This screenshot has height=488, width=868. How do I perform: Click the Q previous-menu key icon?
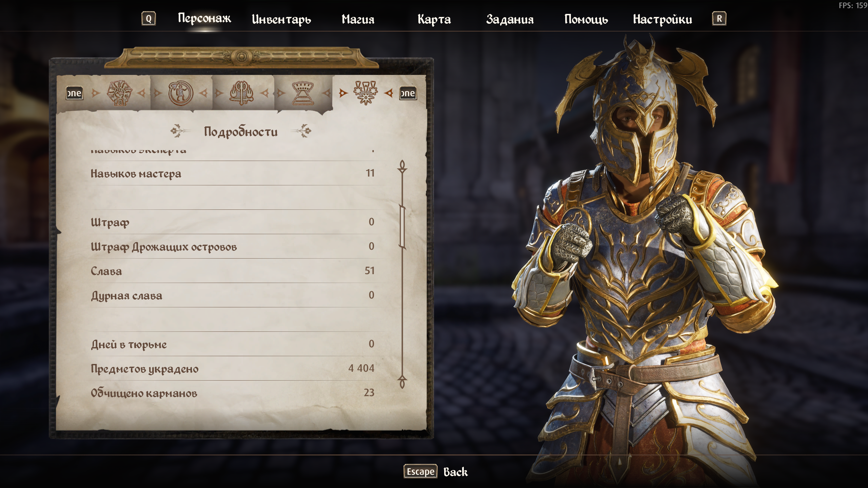click(x=149, y=19)
